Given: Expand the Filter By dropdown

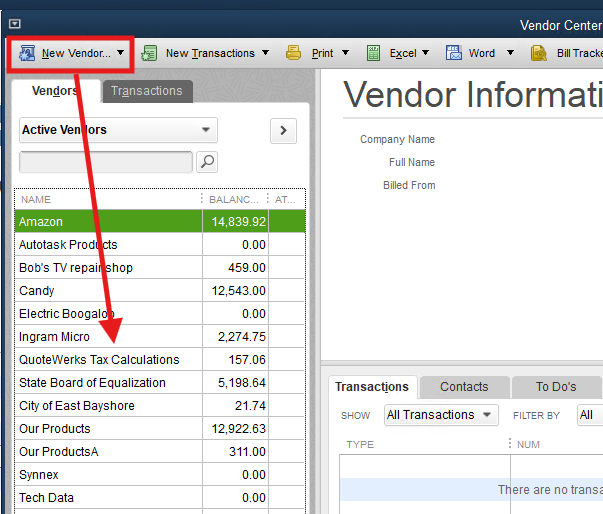Looking at the screenshot, I should tap(588, 415).
